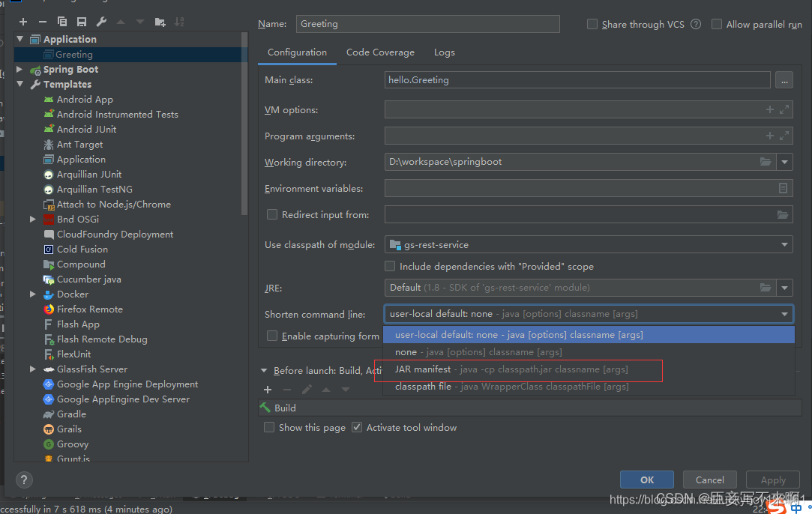Uncheck Activate tool window
Image resolution: width=812 pixels, height=514 pixels.
click(356, 427)
